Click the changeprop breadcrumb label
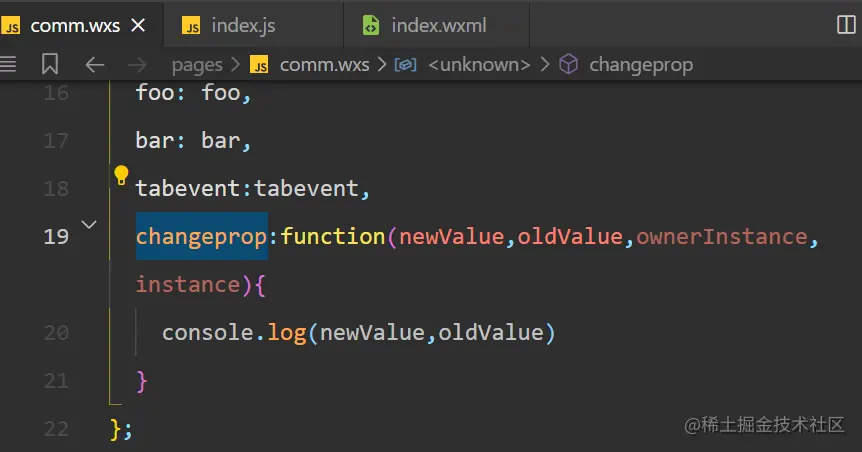The image size is (862, 452). 641,65
